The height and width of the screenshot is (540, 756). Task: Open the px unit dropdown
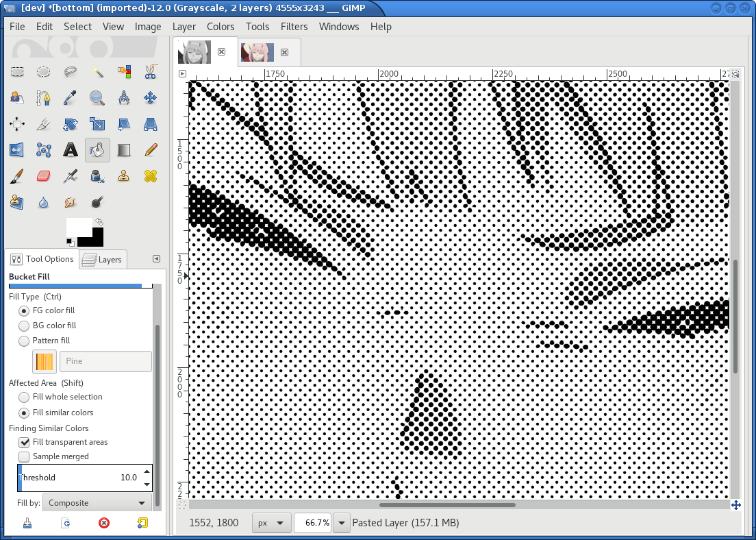(271, 523)
